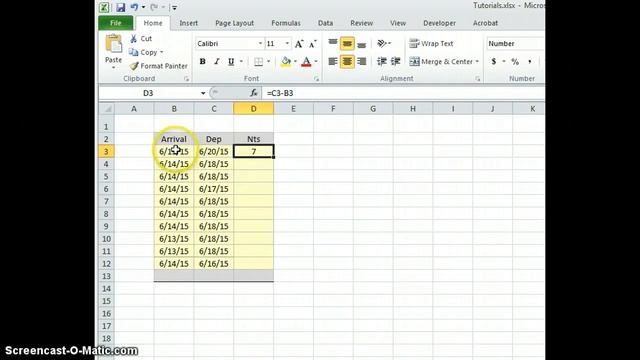Open the Acrobat tab
640x360 pixels.
coord(485,23)
